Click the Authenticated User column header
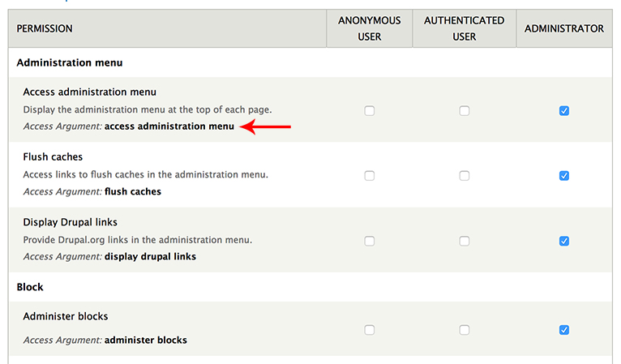This screenshot has width=621, height=364. 465,28
